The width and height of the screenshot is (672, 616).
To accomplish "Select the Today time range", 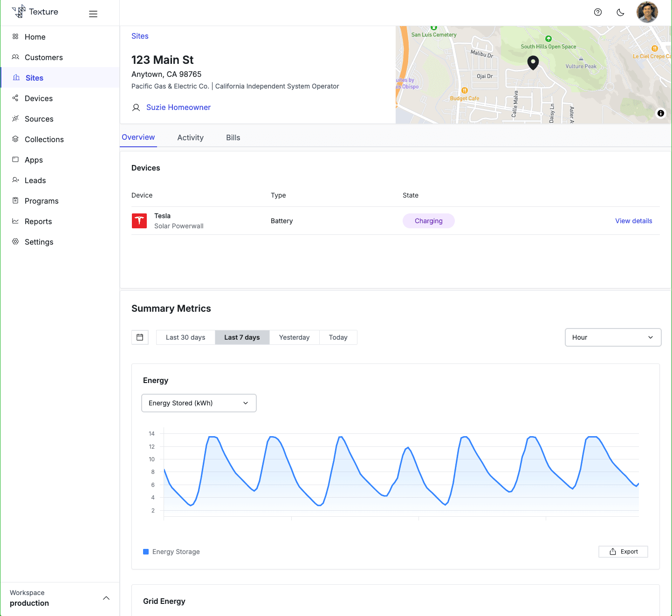I will coord(338,337).
